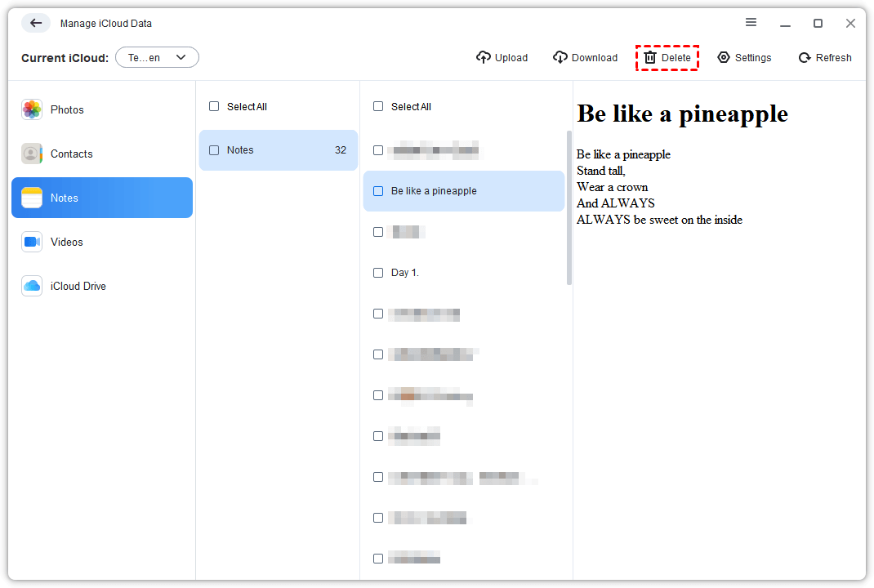Switch to Photos category
Screen dimensions: 874x588
coord(102,109)
